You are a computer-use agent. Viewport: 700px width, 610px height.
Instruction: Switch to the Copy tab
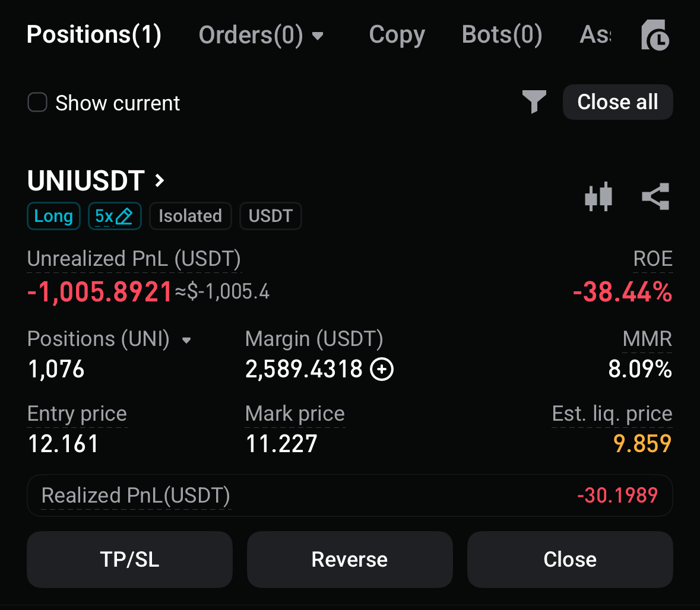point(397,35)
